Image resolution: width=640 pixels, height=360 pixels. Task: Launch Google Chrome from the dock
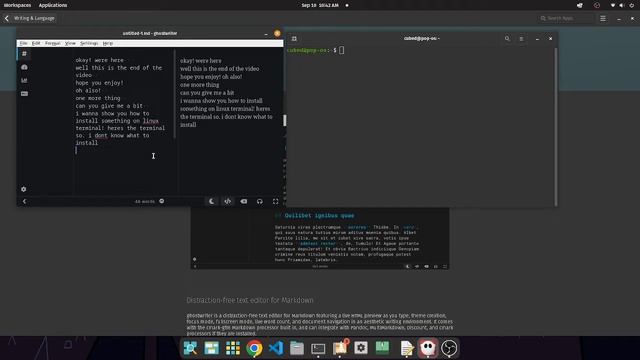coord(254,348)
